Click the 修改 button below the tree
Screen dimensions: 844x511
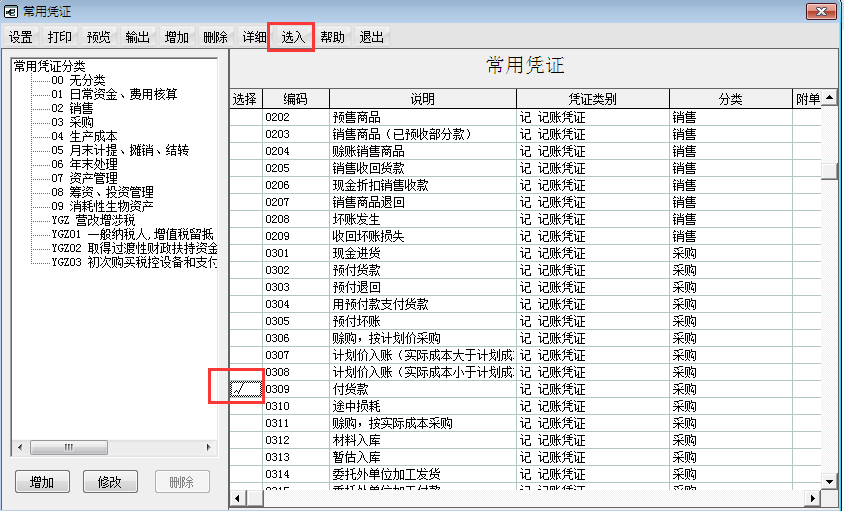110,482
